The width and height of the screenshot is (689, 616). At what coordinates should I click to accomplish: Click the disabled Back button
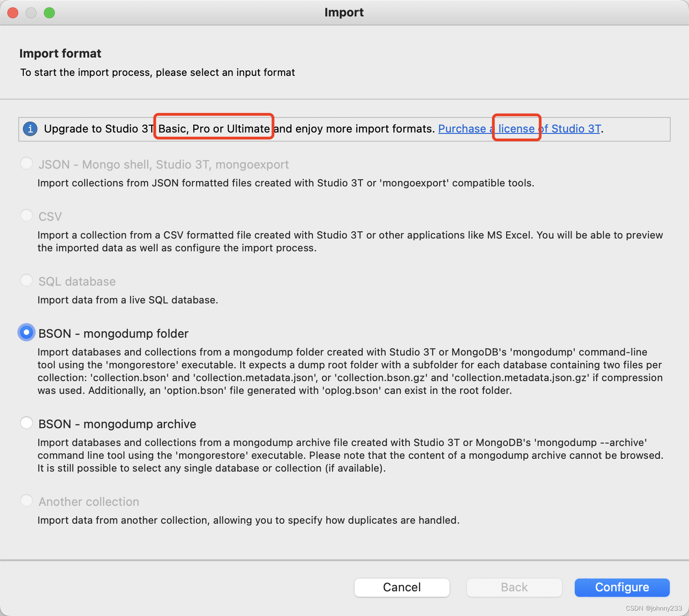click(514, 587)
